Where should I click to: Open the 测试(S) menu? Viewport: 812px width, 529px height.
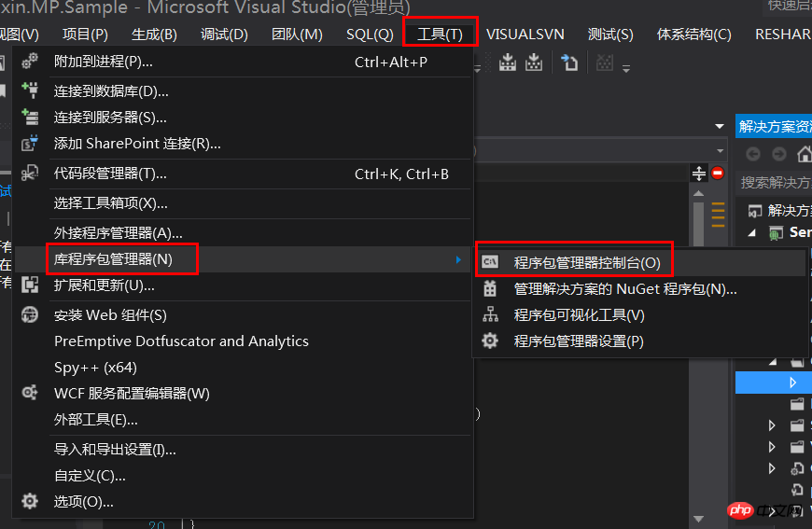pyautogui.click(x=610, y=35)
